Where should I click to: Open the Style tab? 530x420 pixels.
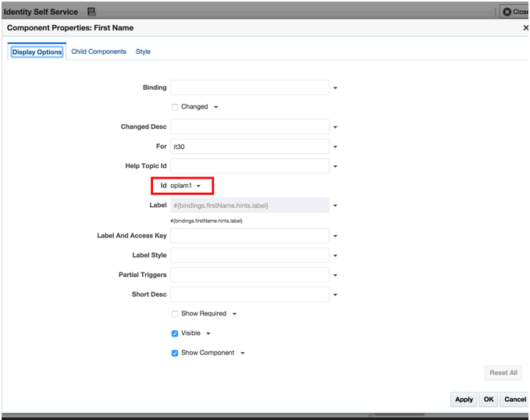click(143, 52)
